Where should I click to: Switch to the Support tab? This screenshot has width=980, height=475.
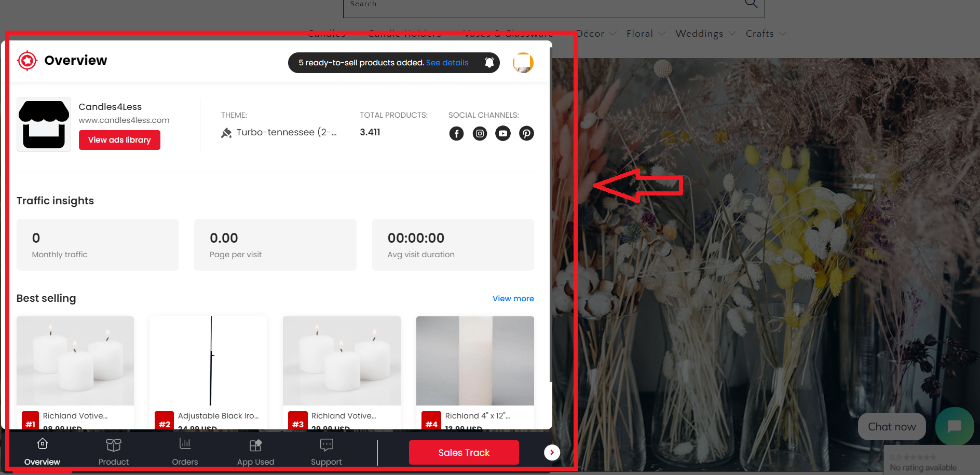coord(326,452)
